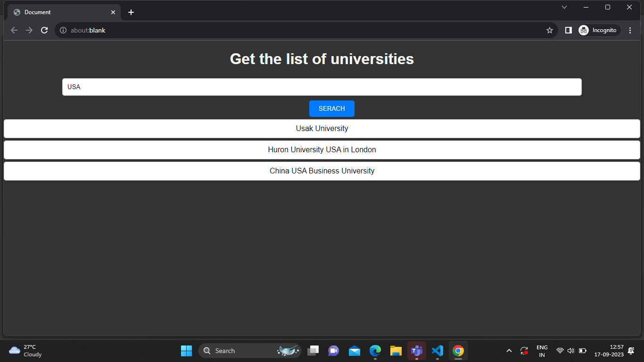Expand hidden icons in the system tray
Screen dimensions: 644x362
(x=509, y=351)
